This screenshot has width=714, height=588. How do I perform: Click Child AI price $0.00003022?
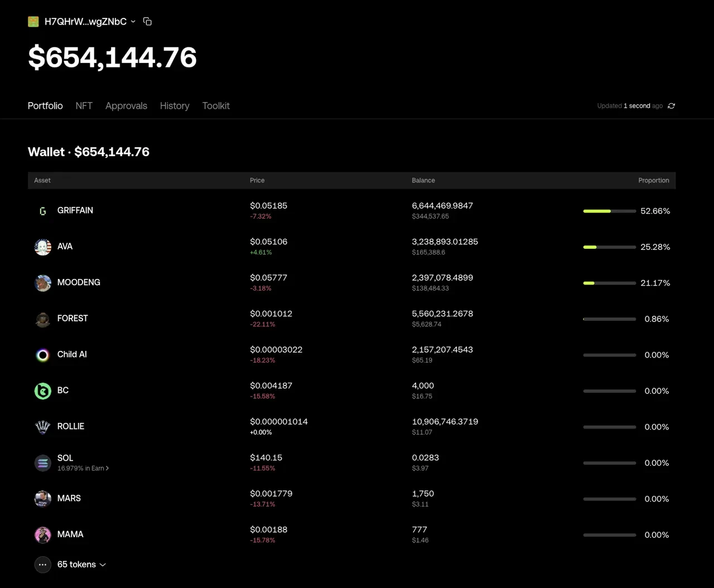pyautogui.click(x=276, y=349)
